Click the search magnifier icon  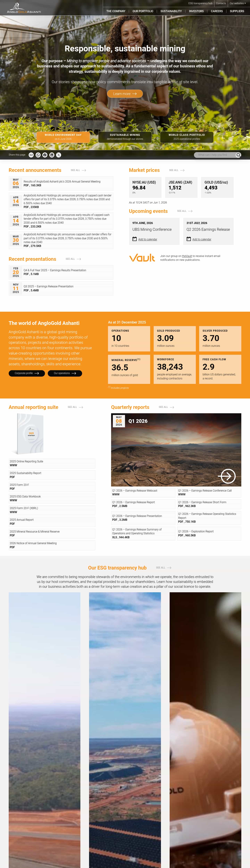238,155
